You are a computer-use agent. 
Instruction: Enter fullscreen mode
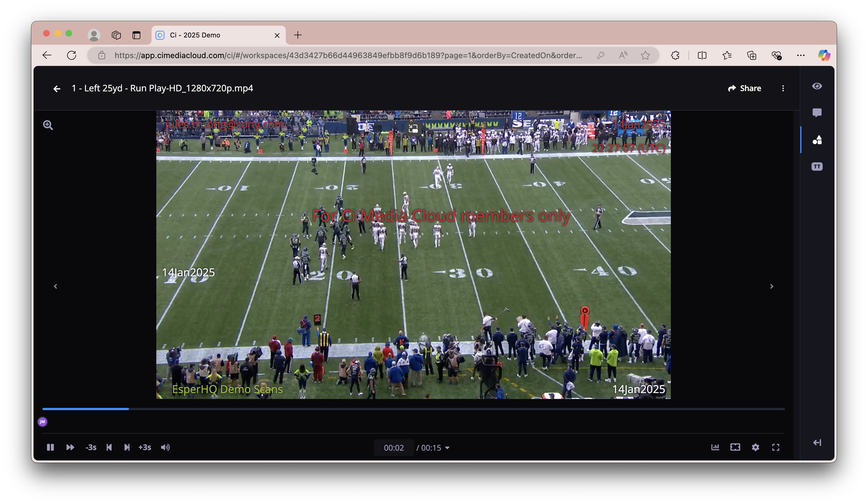click(x=776, y=447)
